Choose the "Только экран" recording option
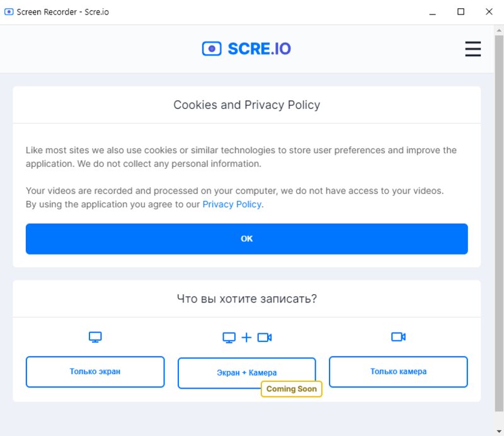Image resolution: width=504 pixels, height=436 pixels. 94,372
